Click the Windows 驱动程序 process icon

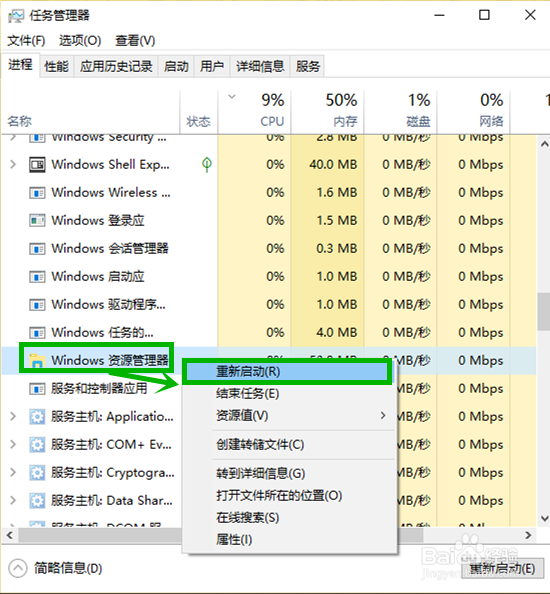pos(37,305)
